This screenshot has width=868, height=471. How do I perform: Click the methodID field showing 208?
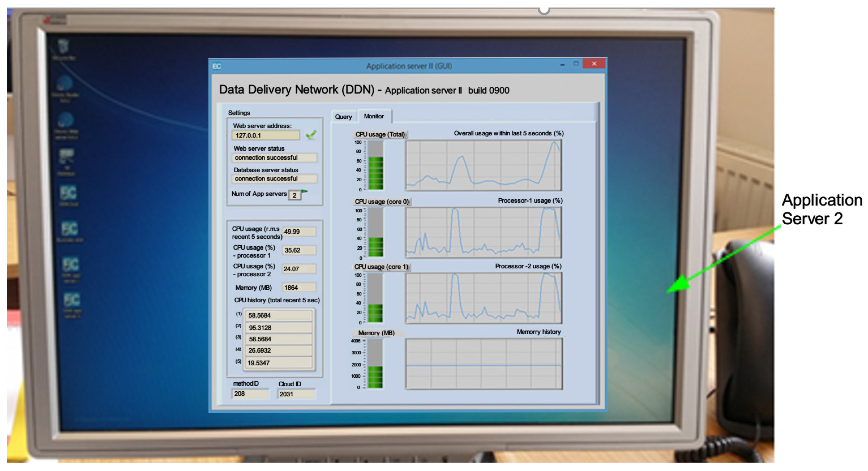tap(250, 394)
